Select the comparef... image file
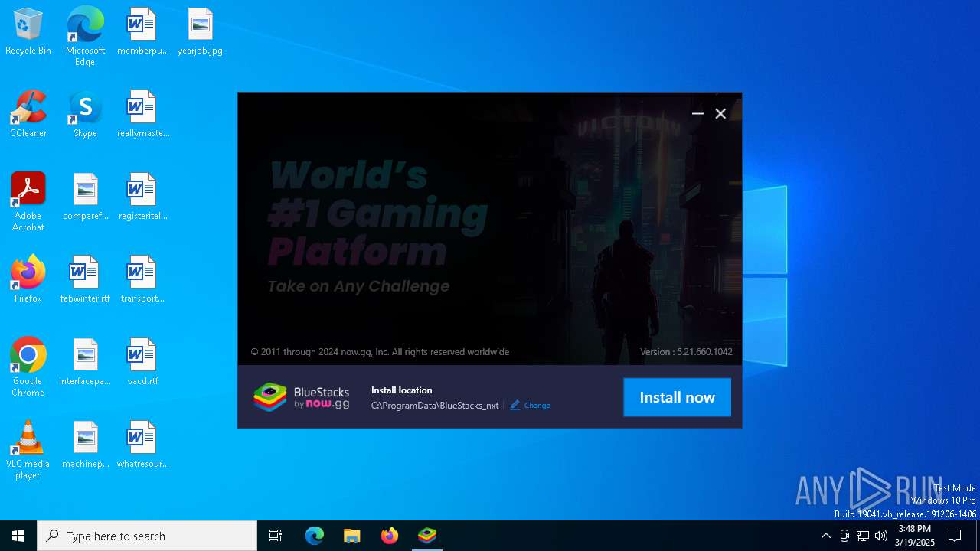This screenshot has height=551, width=980. [x=85, y=197]
